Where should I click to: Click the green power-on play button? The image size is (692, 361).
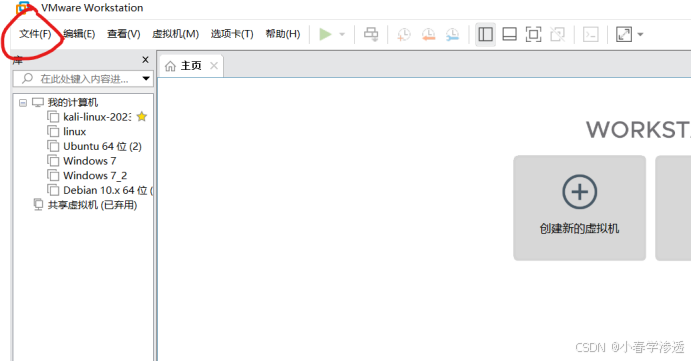325,34
